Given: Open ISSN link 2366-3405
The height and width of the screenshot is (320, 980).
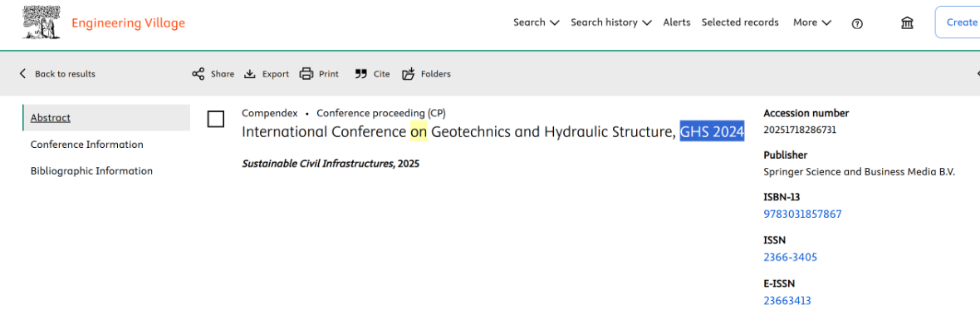Looking at the screenshot, I should coord(791,257).
